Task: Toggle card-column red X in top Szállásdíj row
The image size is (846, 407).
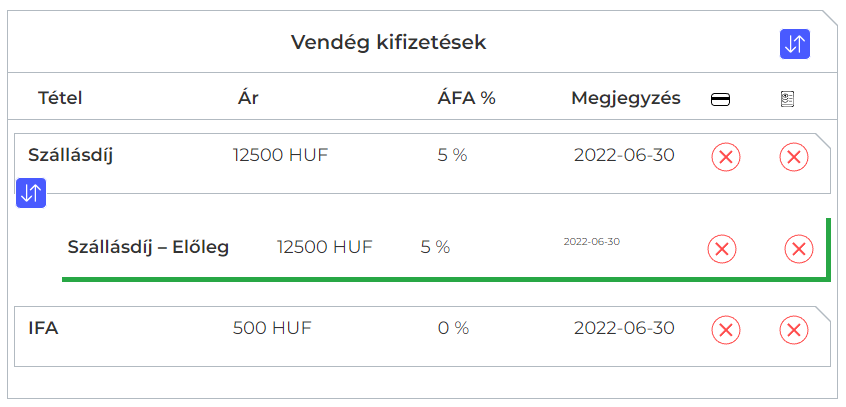Action: pos(726,157)
